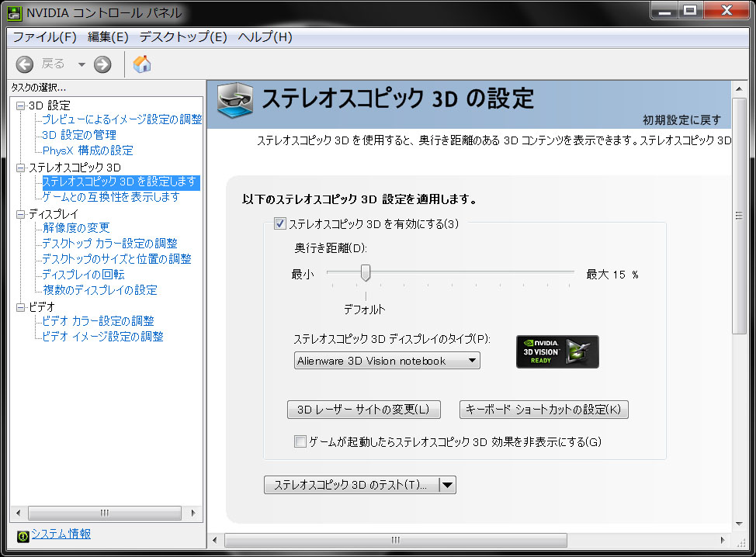Click the ビデオ tree category label
The height and width of the screenshot is (557, 756).
tap(42, 307)
